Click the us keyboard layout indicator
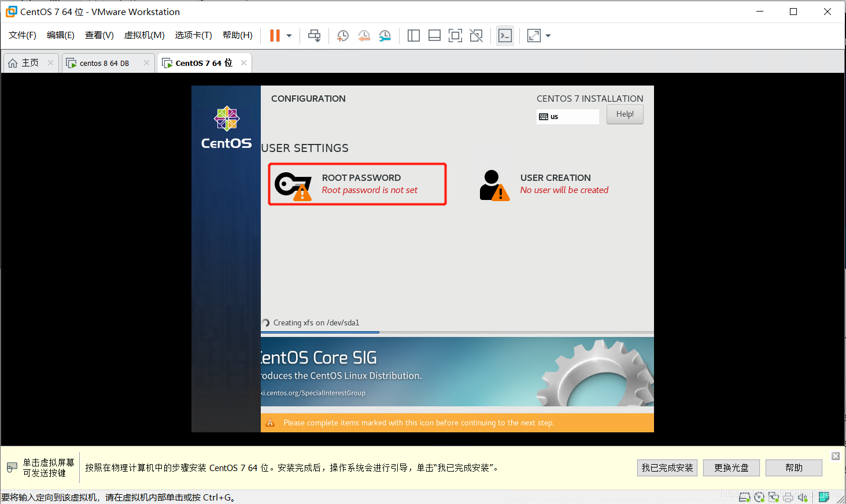The height and width of the screenshot is (504, 846). click(568, 117)
